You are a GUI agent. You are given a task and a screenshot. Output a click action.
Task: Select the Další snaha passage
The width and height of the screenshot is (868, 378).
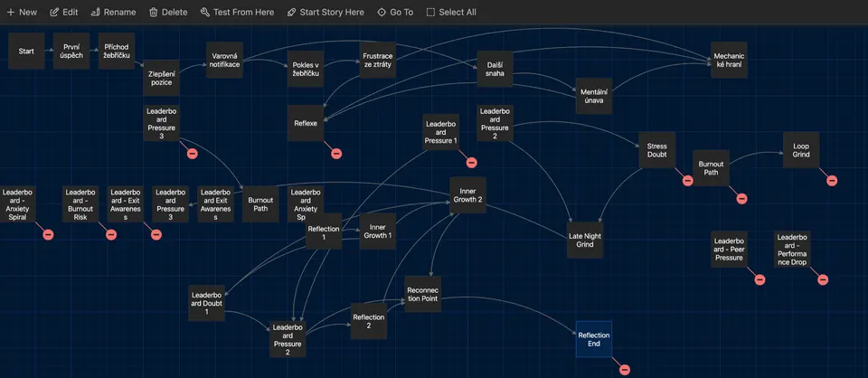(x=495, y=70)
